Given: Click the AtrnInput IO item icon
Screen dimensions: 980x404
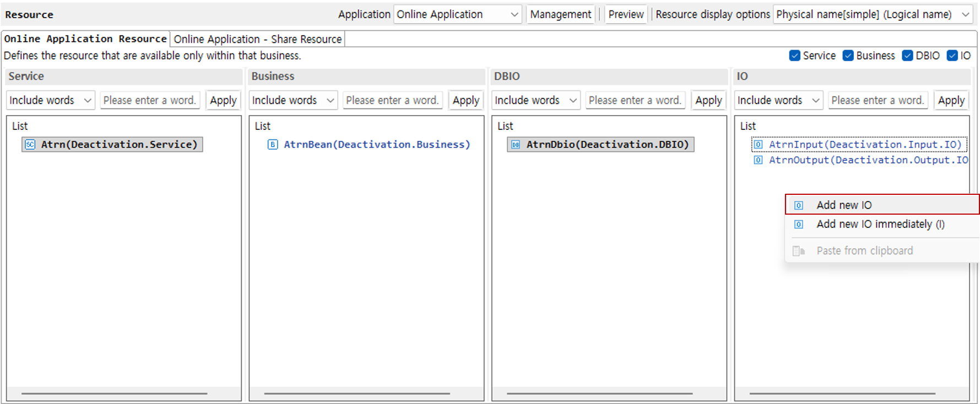Looking at the screenshot, I should point(758,145).
